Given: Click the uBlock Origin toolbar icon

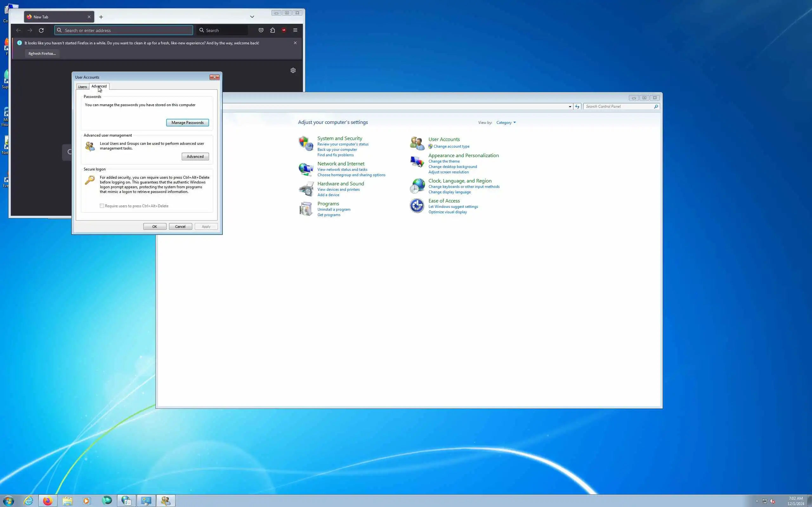Looking at the screenshot, I should 284,30.
